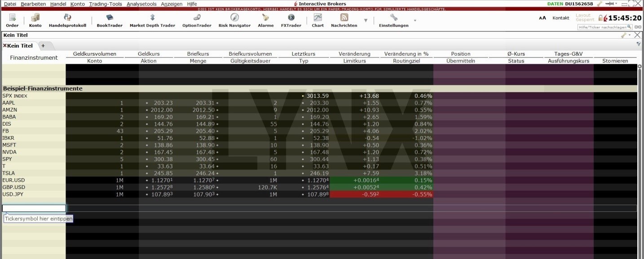
Task: Click the red -0.55% cell for USD.JPY
Action: coord(408,194)
